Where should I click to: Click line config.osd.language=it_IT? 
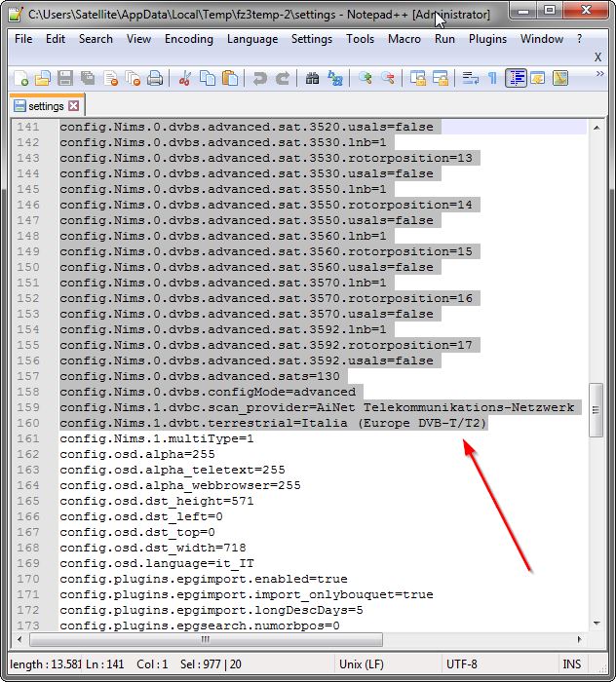[157, 563]
